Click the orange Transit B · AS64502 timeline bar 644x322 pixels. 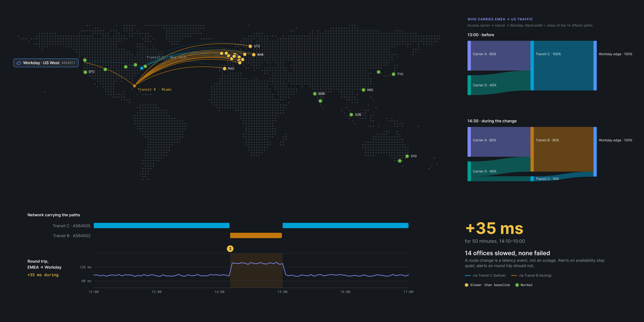[x=256, y=235]
